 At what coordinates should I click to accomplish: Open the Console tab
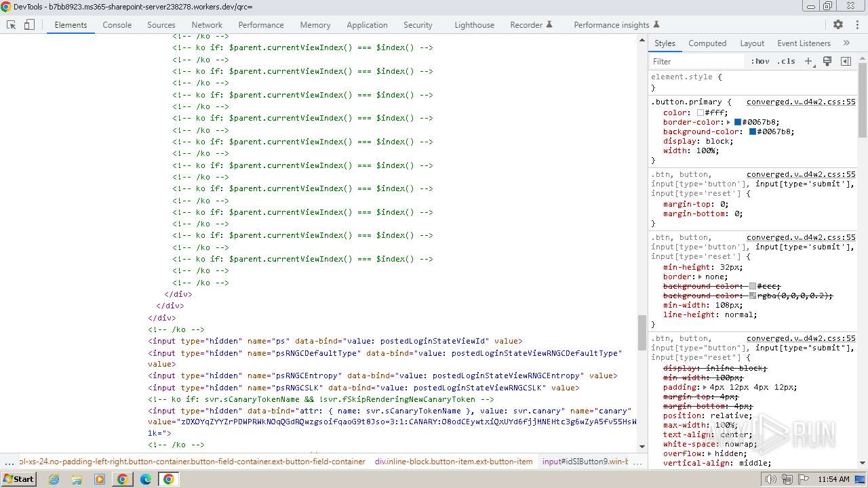coord(117,24)
